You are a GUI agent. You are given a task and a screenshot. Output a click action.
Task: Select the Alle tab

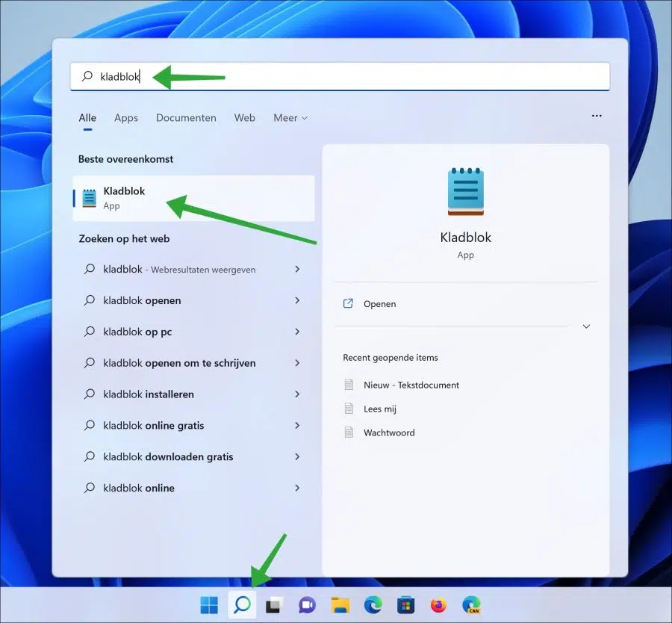tap(87, 118)
